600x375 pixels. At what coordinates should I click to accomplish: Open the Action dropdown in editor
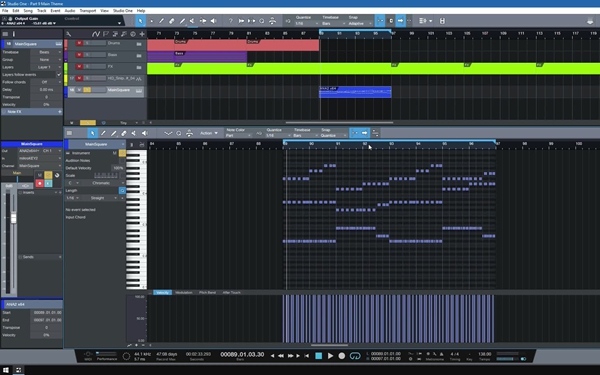(x=209, y=133)
